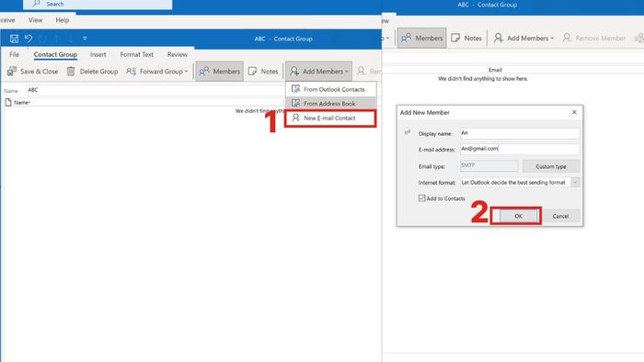The width and height of the screenshot is (644, 362).
Task: Click the Display name field
Action: [x=520, y=133]
